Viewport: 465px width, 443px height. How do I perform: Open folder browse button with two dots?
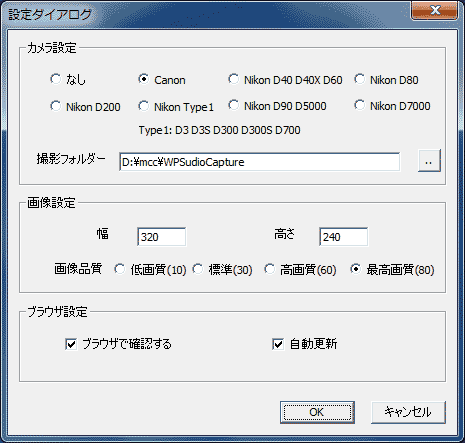(x=429, y=161)
